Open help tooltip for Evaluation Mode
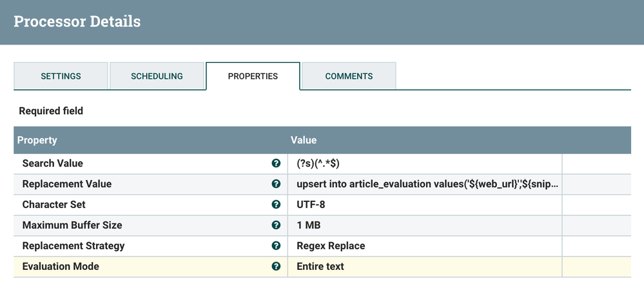 (x=276, y=267)
